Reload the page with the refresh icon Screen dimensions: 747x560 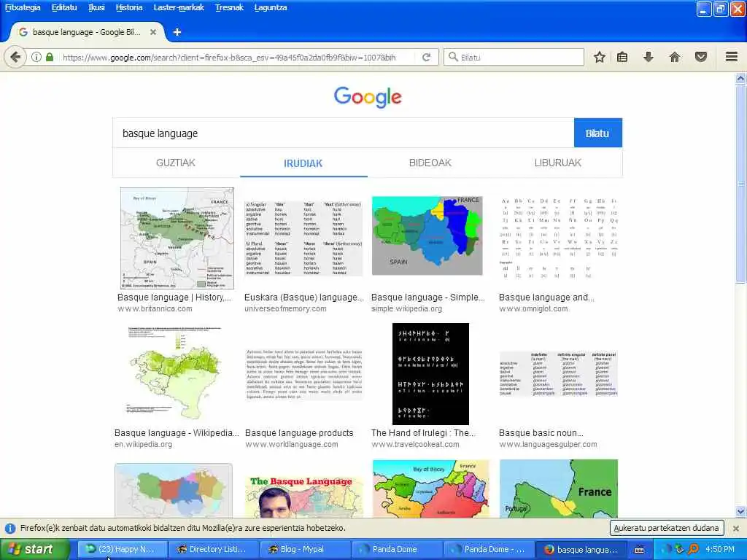[426, 58]
